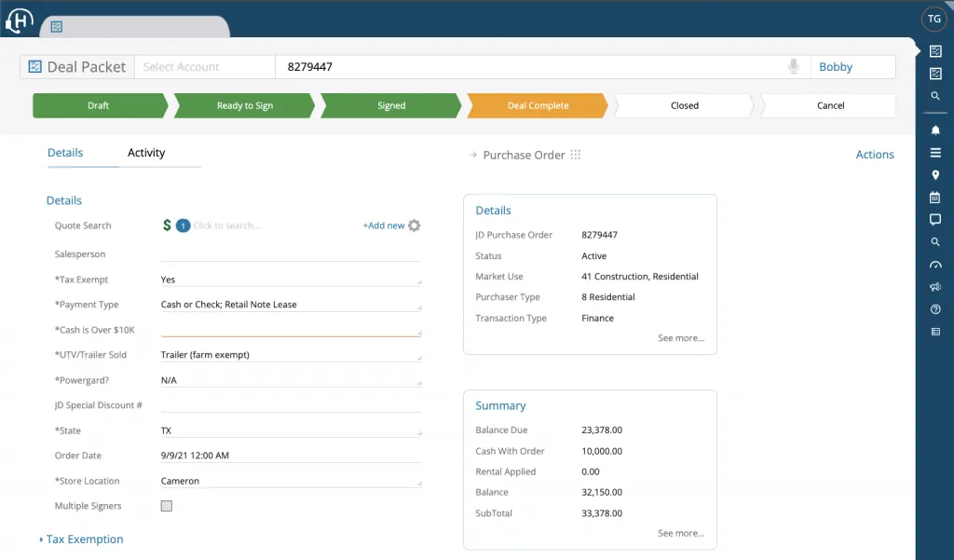Open the Tax Exempt dropdown
The height and width of the screenshot is (560, 954).
click(291, 280)
